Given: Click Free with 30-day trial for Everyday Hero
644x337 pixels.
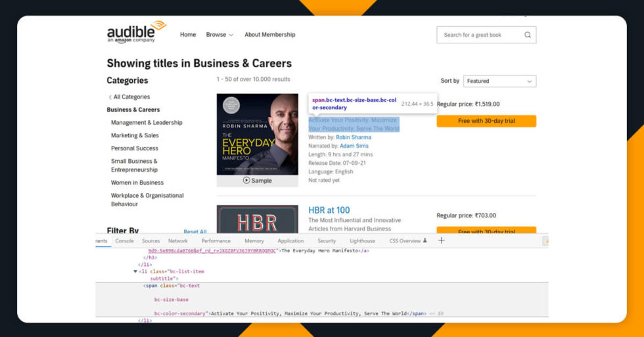Looking at the screenshot, I should pos(486,121).
